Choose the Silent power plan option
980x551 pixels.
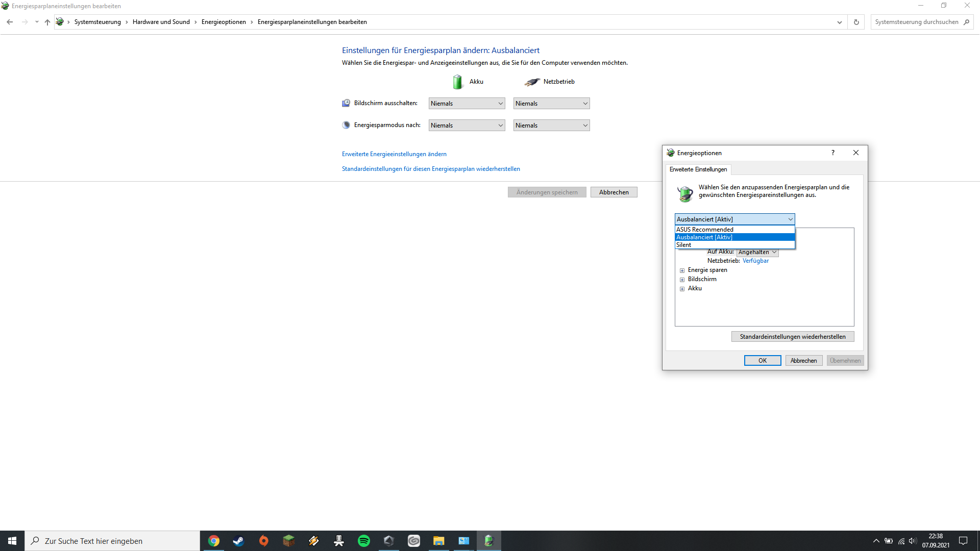click(x=684, y=245)
